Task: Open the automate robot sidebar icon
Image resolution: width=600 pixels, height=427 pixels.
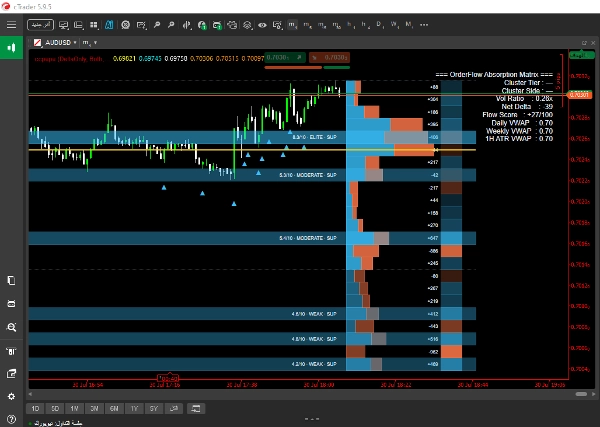Action: click(x=11, y=304)
